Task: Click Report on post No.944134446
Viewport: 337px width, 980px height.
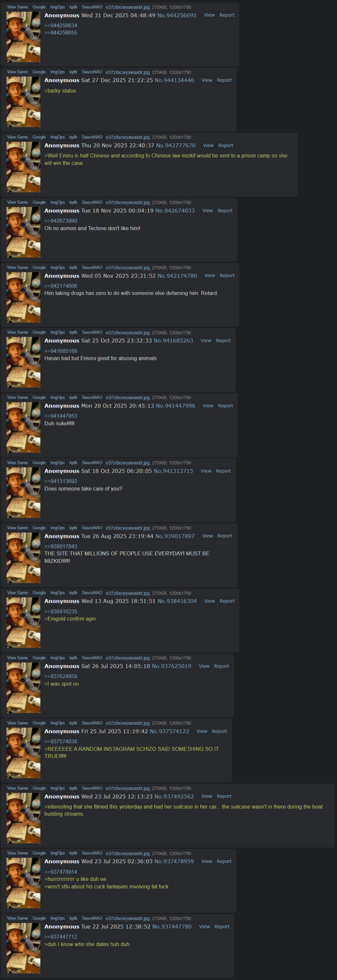Action: (224, 80)
